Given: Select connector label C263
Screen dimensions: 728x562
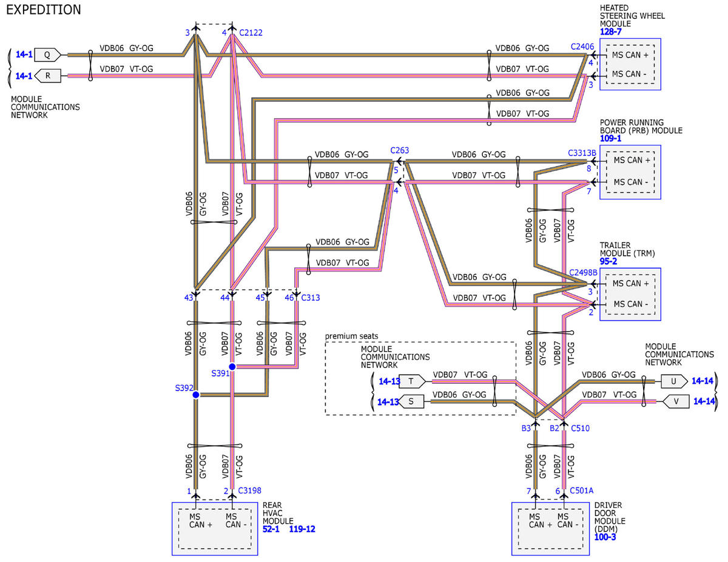Looking at the screenshot, I should tap(400, 150).
